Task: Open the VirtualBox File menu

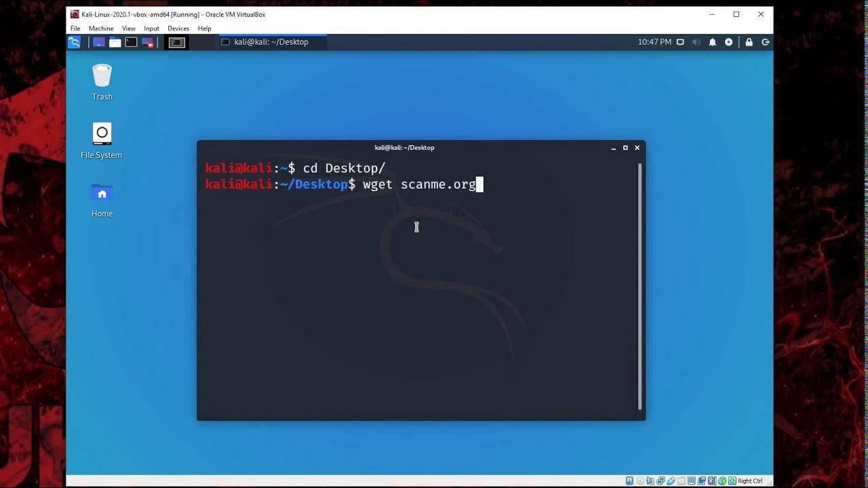Action: (x=75, y=28)
